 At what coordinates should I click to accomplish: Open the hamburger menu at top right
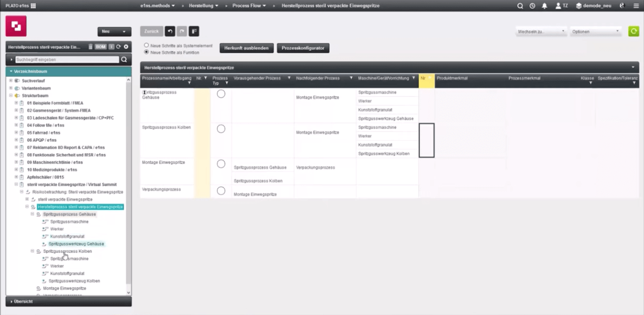pyautogui.click(x=636, y=6)
